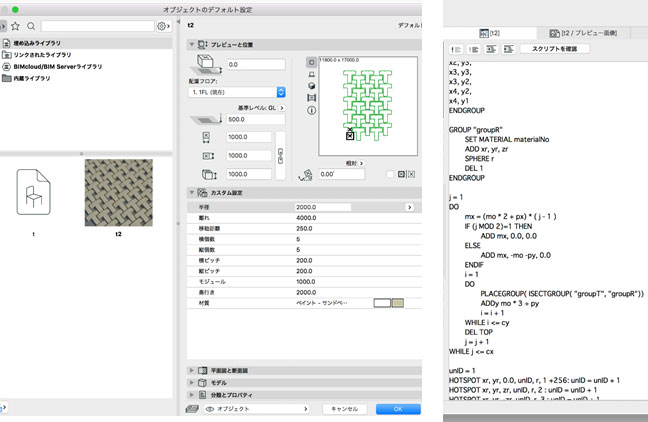The width and height of the screenshot is (648, 422).
Task: Toggle the checkbox beside rotation angle field
Action: (x=390, y=174)
